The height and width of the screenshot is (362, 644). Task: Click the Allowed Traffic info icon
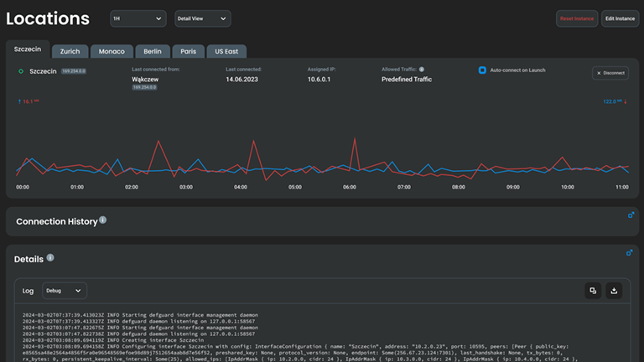(422, 70)
